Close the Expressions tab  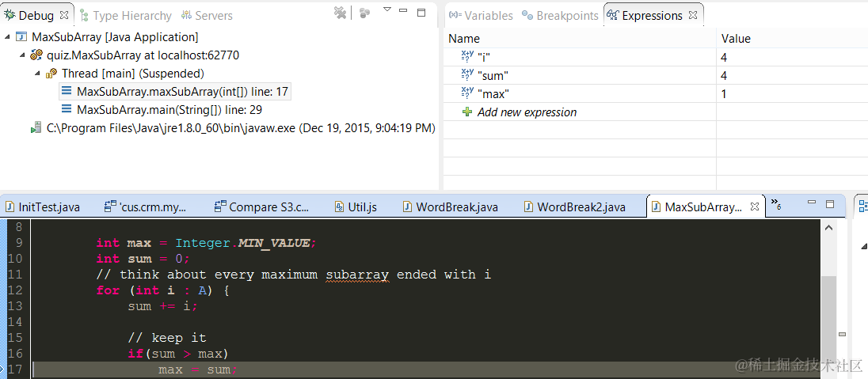pyautogui.click(x=692, y=16)
